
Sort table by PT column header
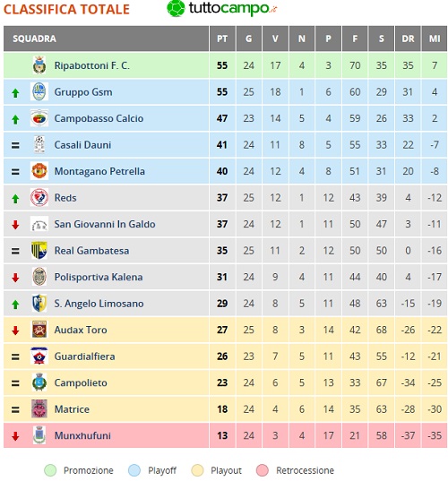point(222,39)
